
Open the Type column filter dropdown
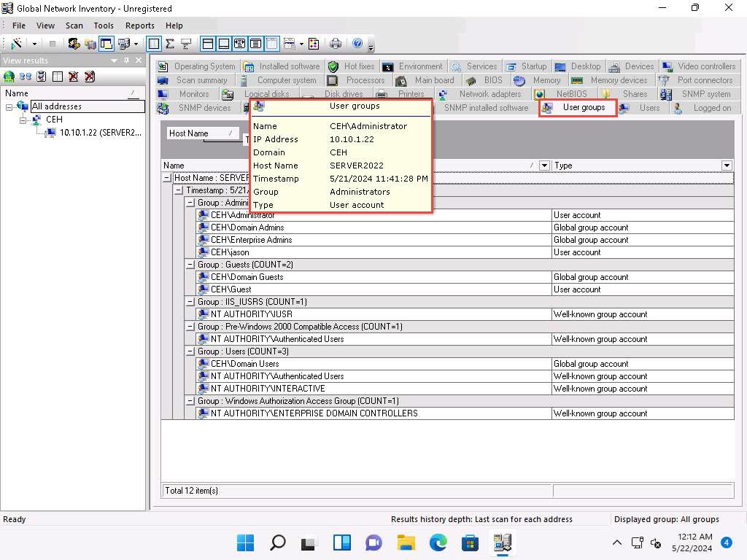(x=727, y=166)
